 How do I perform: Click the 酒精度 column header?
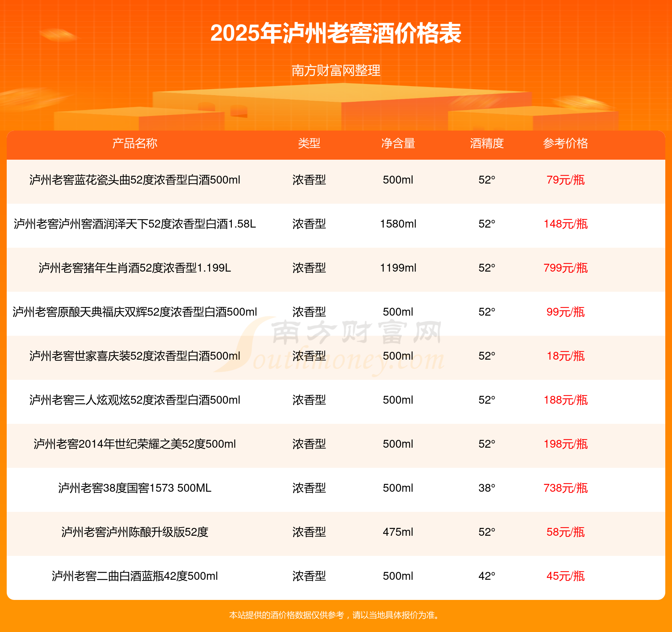tap(487, 143)
